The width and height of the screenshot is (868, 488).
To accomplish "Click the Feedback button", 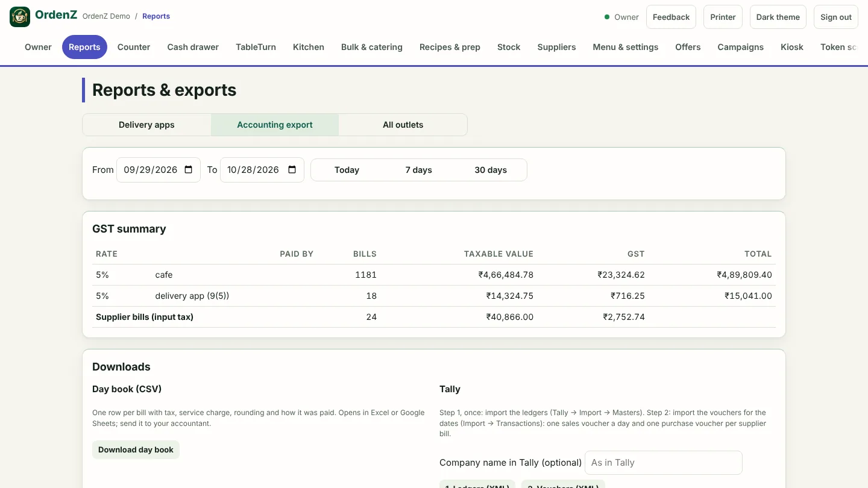I will coord(671,17).
